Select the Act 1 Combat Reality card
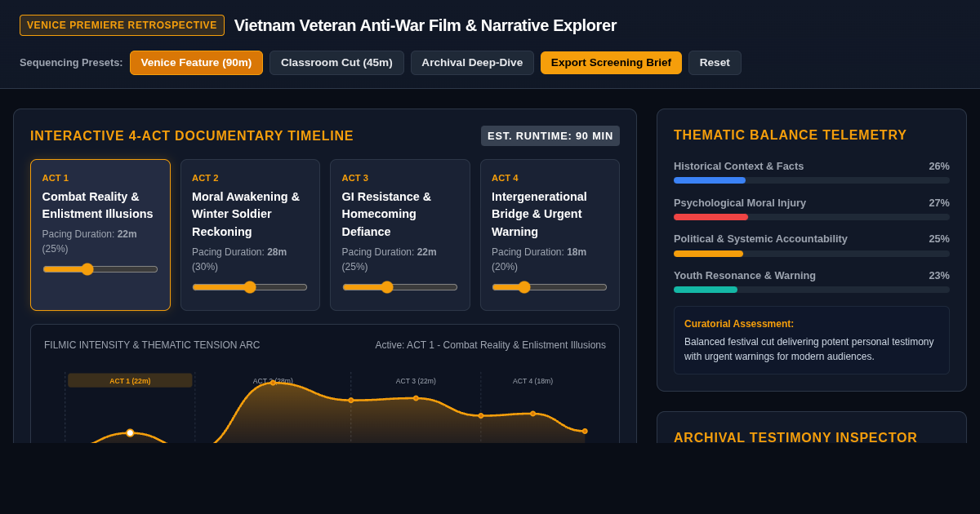The height and width of the screenshot is (514, 980). click(100, 235)
